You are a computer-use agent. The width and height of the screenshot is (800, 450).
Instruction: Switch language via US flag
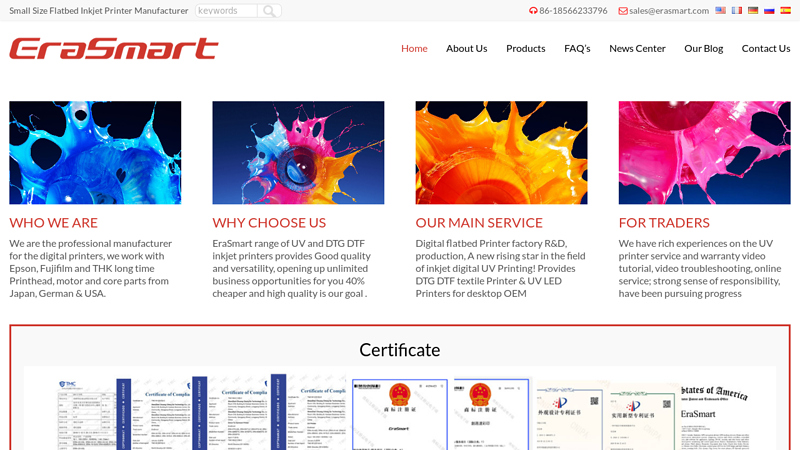tap(720, 10)
